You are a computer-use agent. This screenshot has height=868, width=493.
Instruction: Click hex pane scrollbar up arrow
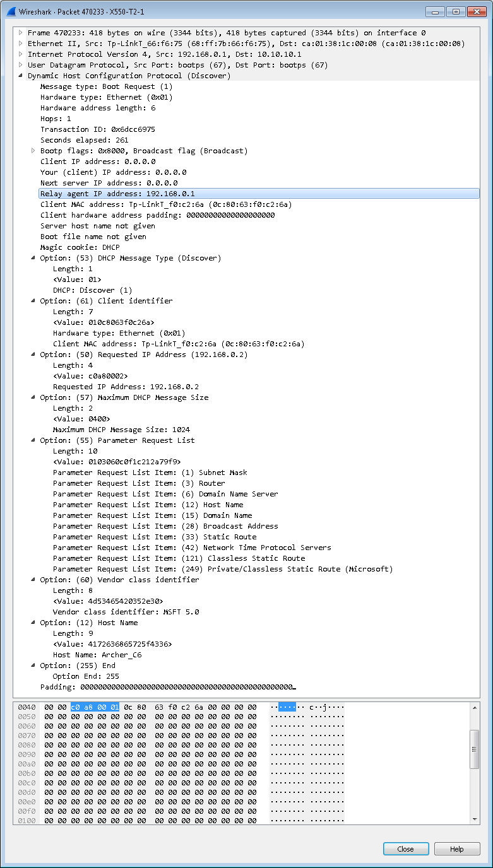point(475,707)
